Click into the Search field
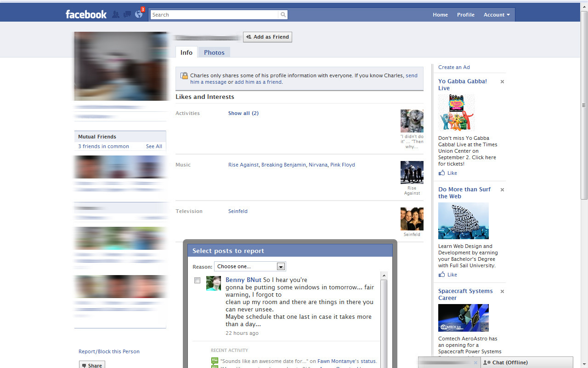The width and height of the screenshot is (588, 368). coord(214,15)
